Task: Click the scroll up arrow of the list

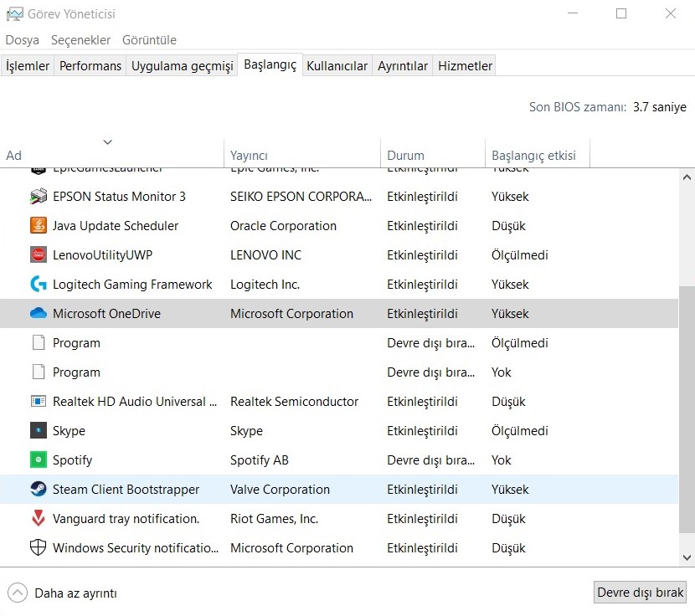Action: [x=687, y=177]
